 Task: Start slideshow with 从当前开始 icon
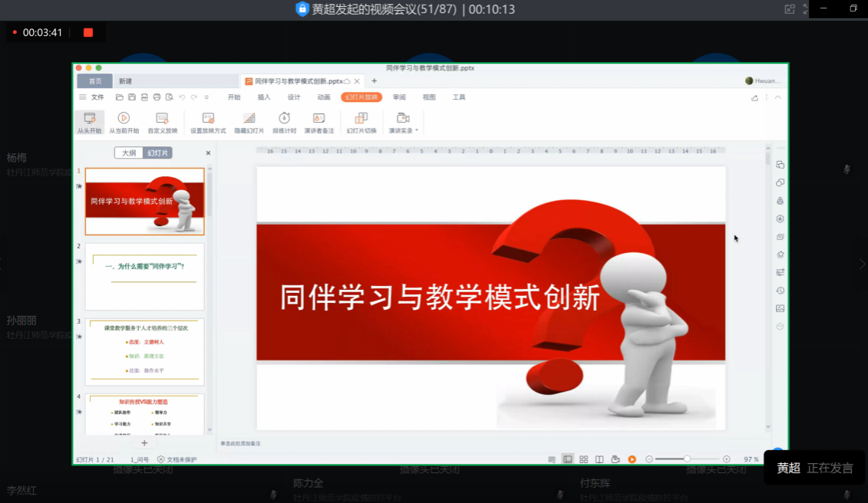click(x=124, y=118)
